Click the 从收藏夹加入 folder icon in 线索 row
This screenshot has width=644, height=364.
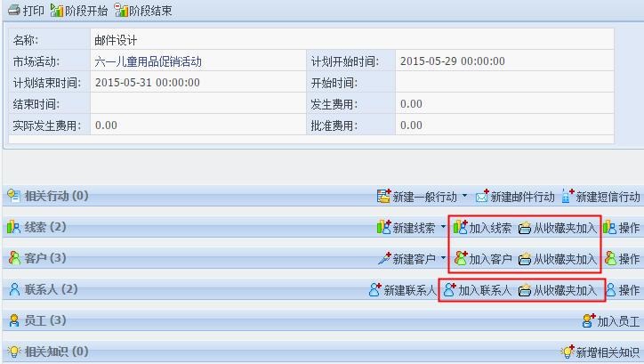click(525, 228)
